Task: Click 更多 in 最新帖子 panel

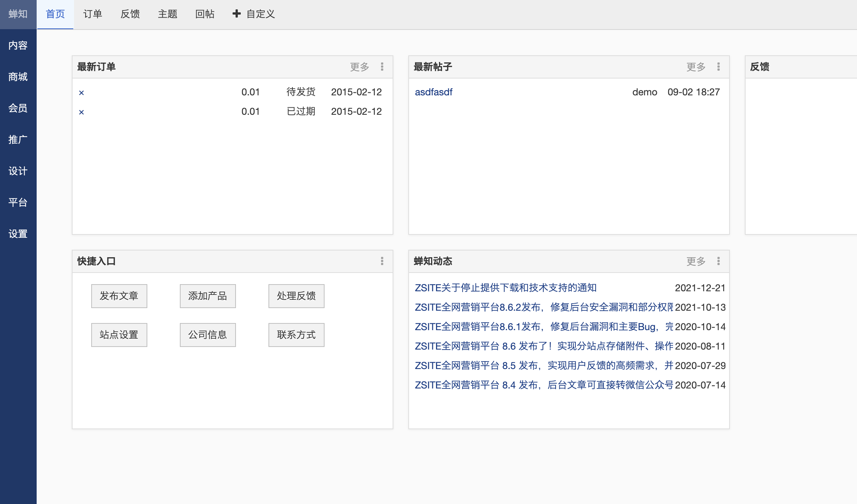Action: pyautogui.click(x=696, y=67)
